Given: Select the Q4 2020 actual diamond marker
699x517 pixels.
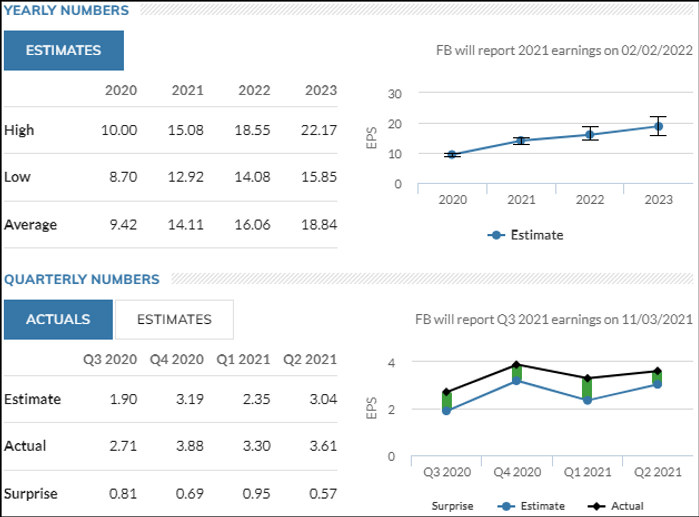Looking at the screenshot, I should tap(516, 365).
